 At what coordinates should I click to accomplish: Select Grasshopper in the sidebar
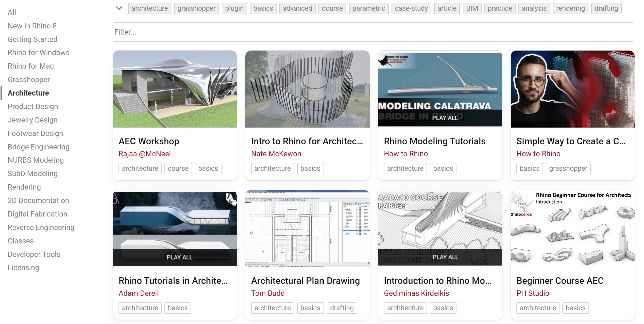click(x=29, y=80)
